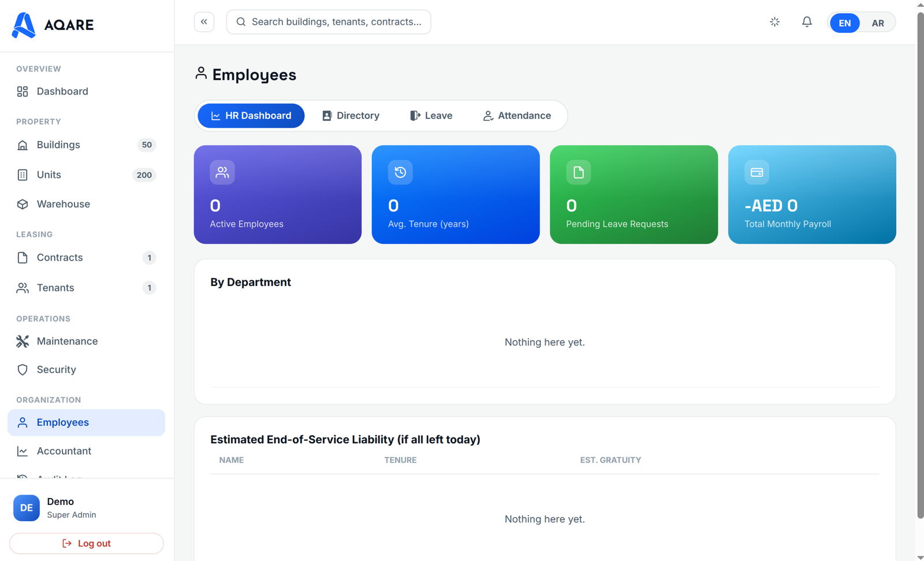
Task: Click the Demo user name
Action: [61, 501]
